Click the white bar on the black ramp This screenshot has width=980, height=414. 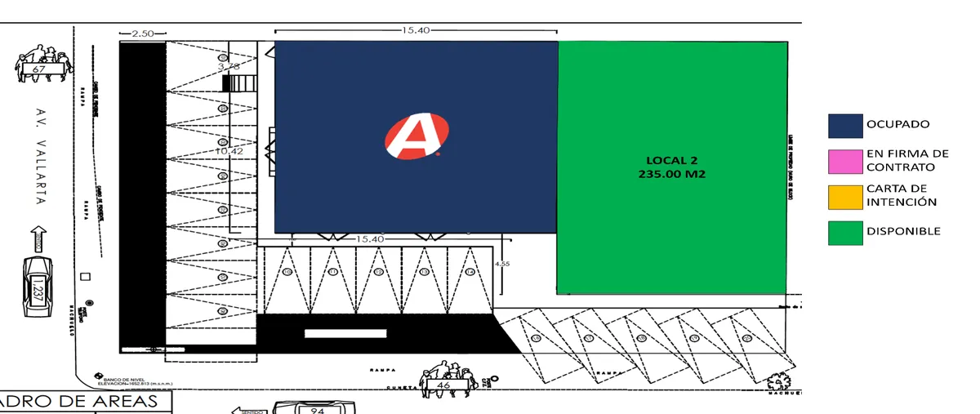[x=345, y=333]
